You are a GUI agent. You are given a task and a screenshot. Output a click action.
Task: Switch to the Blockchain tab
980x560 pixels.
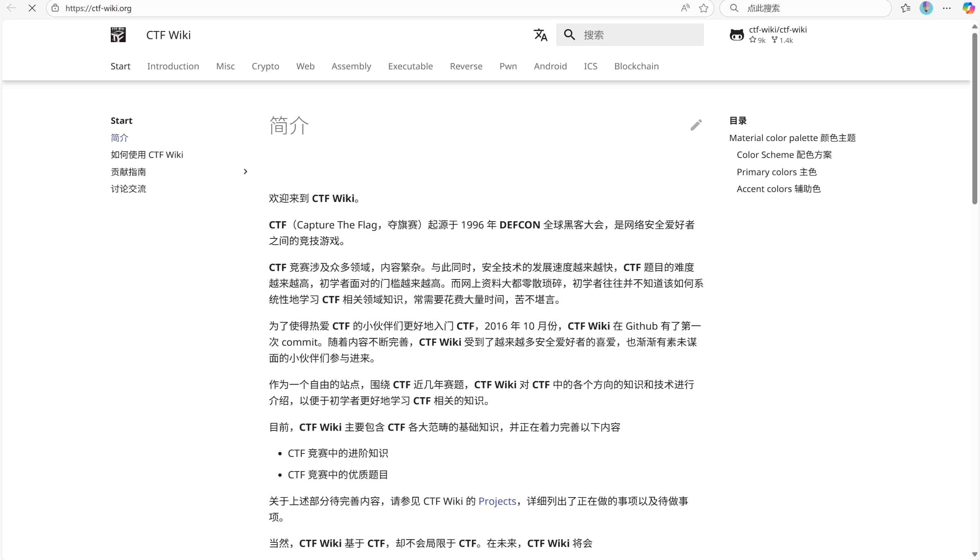click(x=636, y=66)
